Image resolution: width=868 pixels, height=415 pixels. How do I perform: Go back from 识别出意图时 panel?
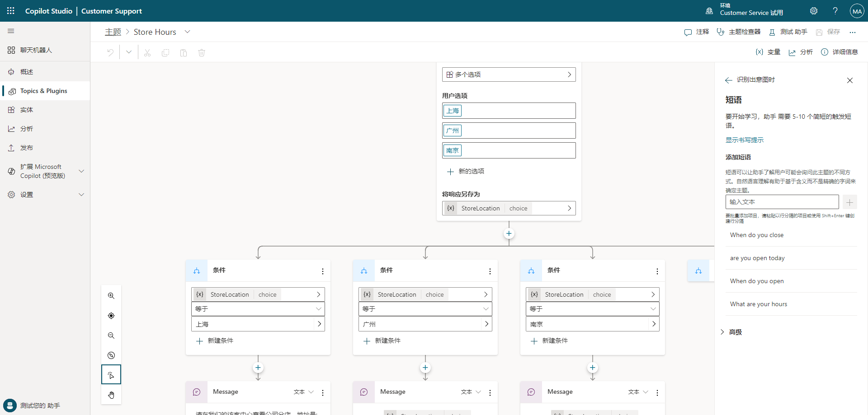(728, 80)
